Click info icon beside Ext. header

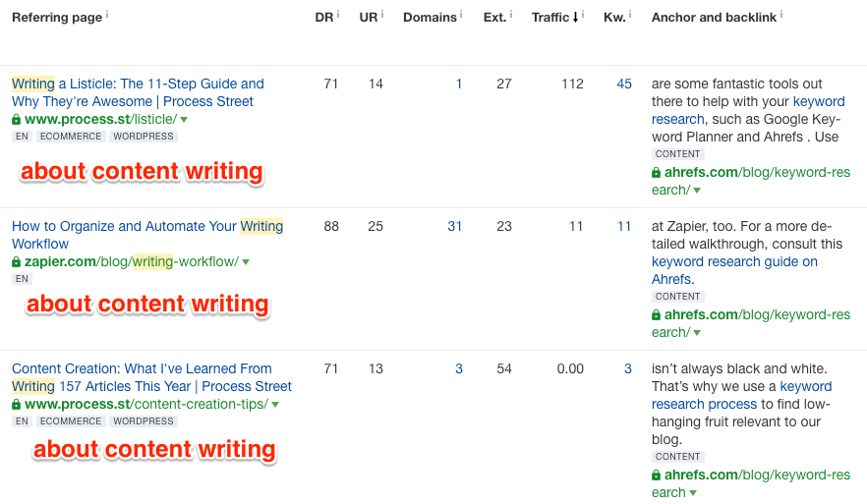pos(511,15)
